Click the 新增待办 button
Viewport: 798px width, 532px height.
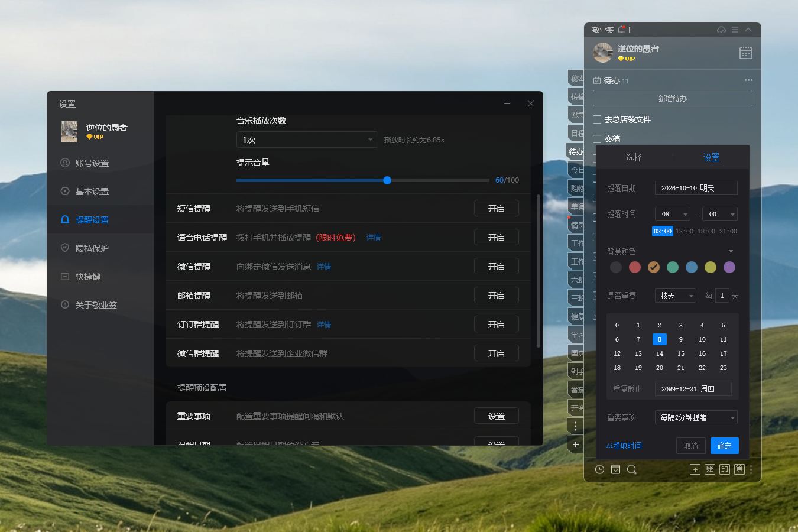click(x=673, y=98)
